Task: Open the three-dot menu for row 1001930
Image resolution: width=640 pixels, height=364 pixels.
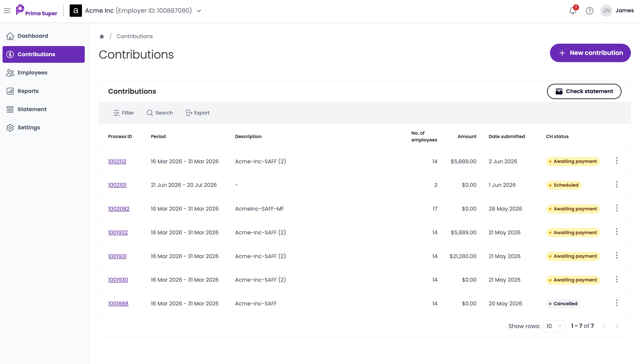Action: 616,279
